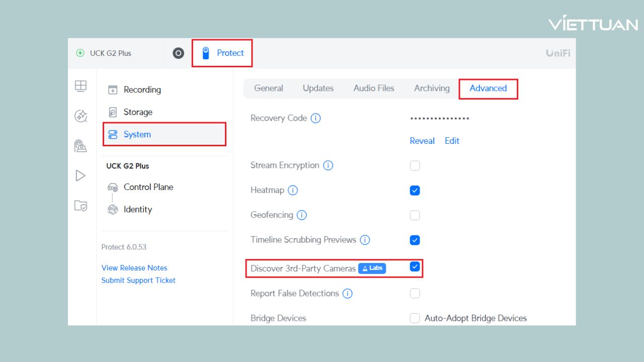Enable the Geofencing checkbox
The height and width of the screenshot is (362, 644).
(415, 215)
